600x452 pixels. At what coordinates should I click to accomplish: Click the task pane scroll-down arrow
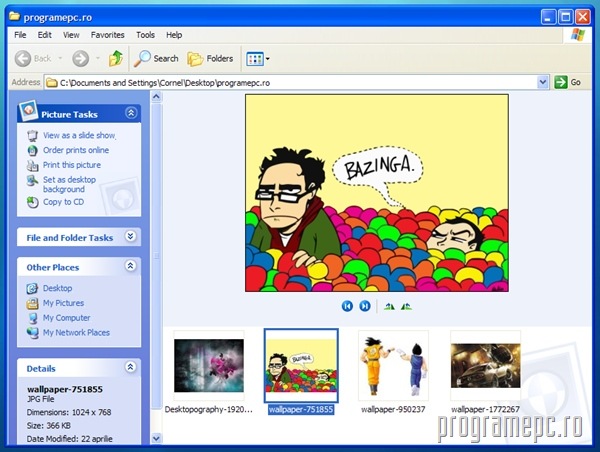coord(156,439)
